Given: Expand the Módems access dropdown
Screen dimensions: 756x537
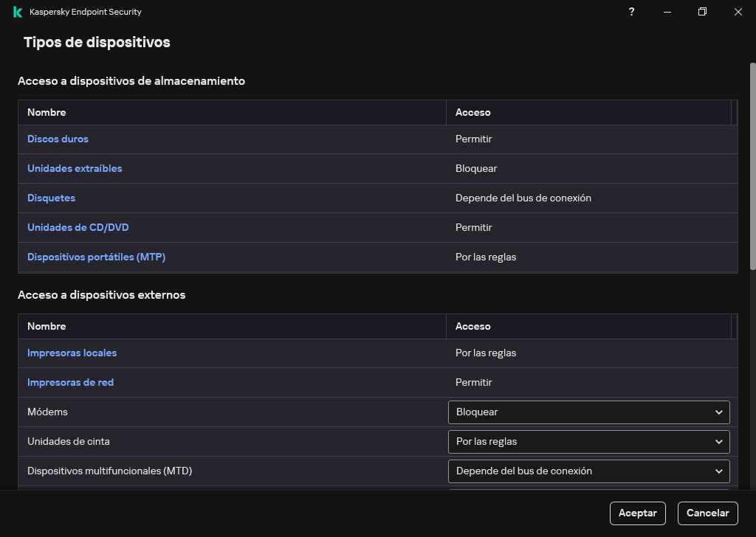Looking at the screenshot, I should 588,412.
